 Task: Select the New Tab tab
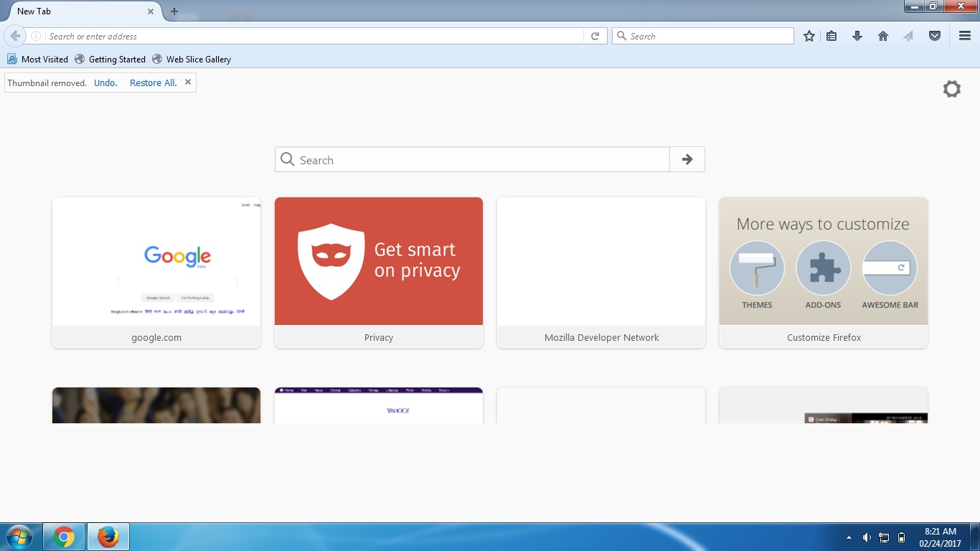79,11
